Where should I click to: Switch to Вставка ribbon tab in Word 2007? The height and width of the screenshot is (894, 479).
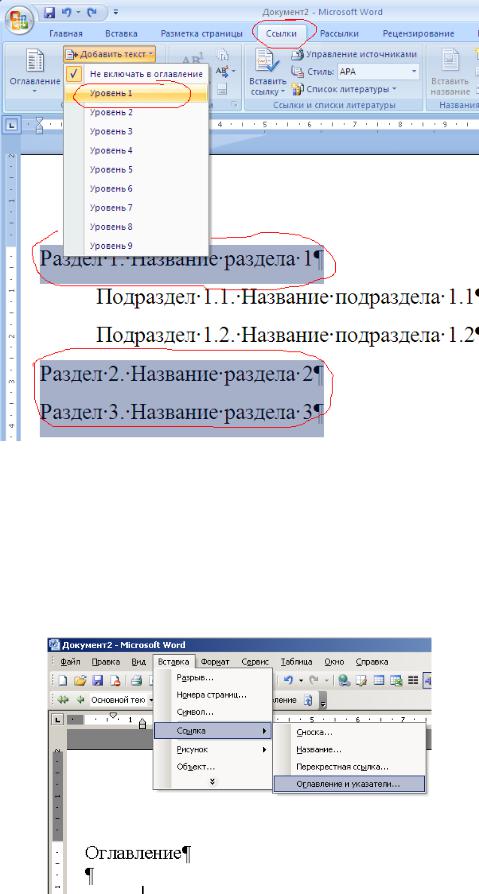pyautogui.click(x=121, y=34)
